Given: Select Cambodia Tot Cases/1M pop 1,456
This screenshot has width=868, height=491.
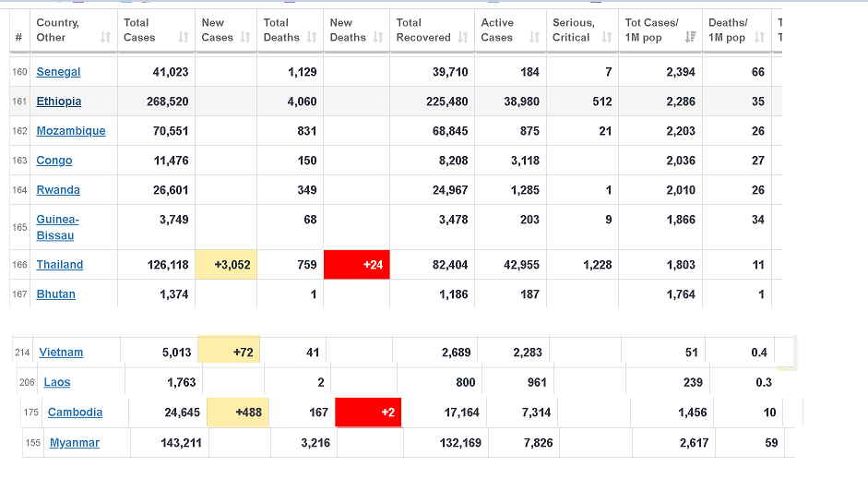Looking at the screenshot, I should pyautogui.click(x=693, y=413).
